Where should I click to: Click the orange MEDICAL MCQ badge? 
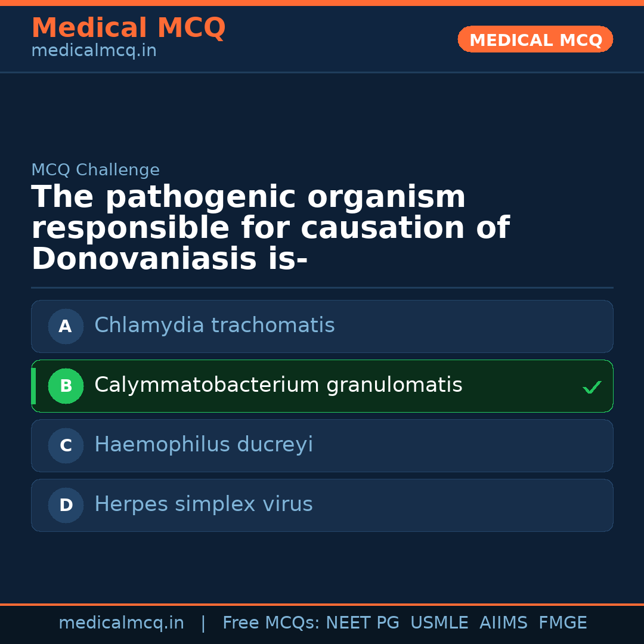tap(535, 40)
